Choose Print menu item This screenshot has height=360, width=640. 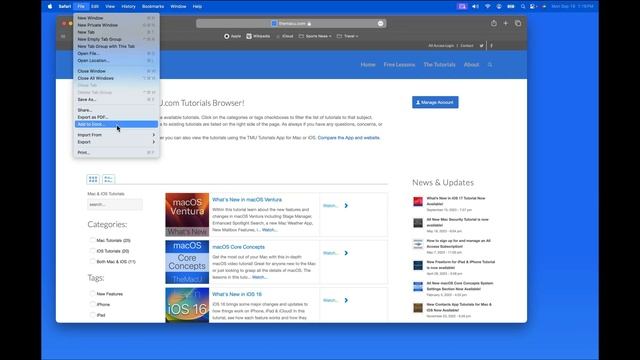click(x=116, y=152)
